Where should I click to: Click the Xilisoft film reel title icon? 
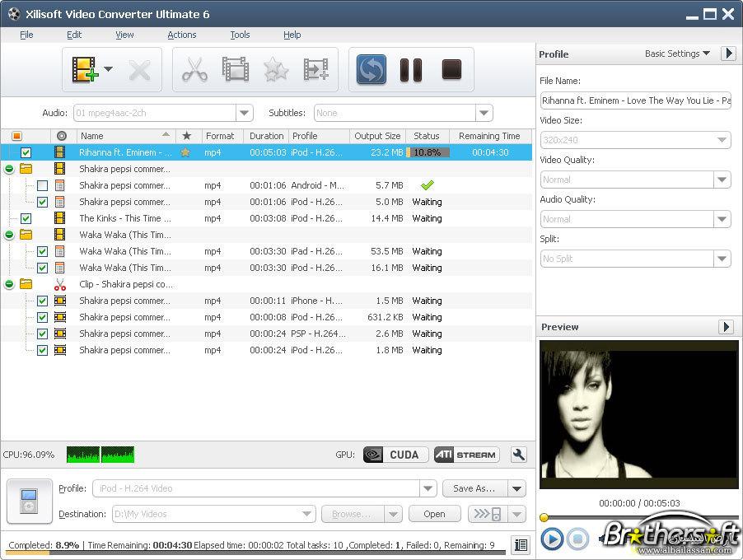point(14,14)
